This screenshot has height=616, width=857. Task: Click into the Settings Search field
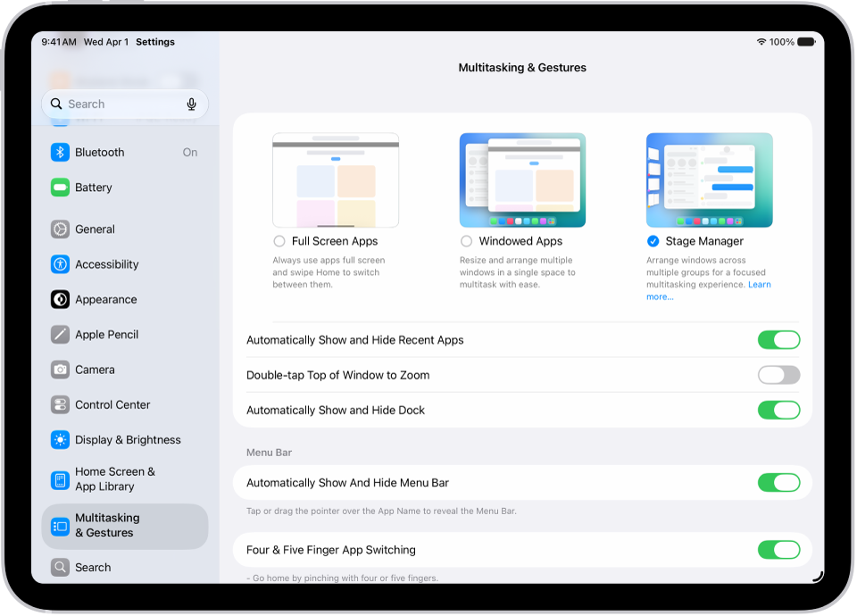(125, 104)
